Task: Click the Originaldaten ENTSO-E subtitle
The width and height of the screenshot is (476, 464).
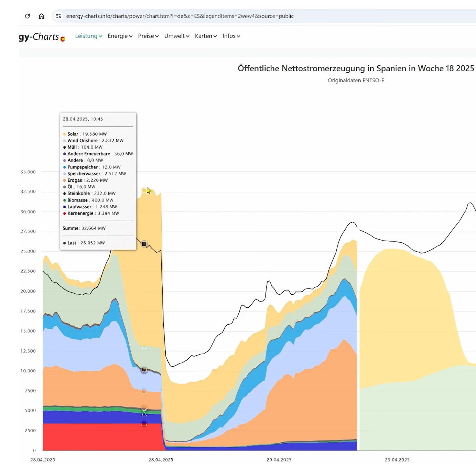Action: (x=356, y=80)
